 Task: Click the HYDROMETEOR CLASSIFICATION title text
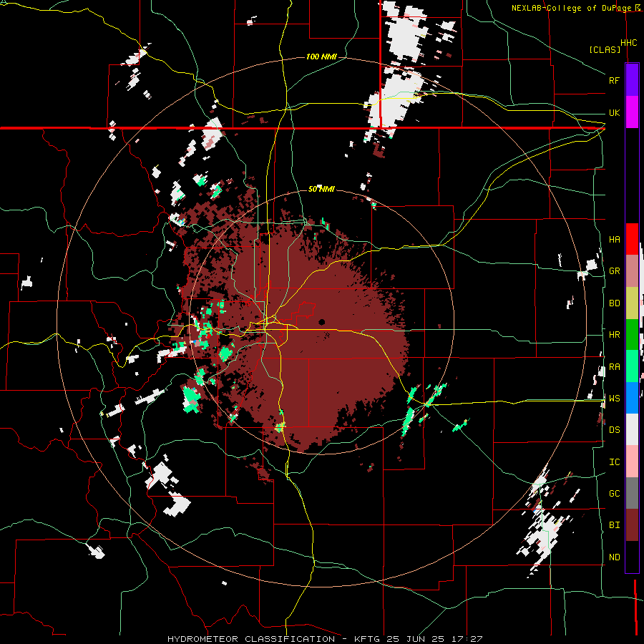(251, 639)
